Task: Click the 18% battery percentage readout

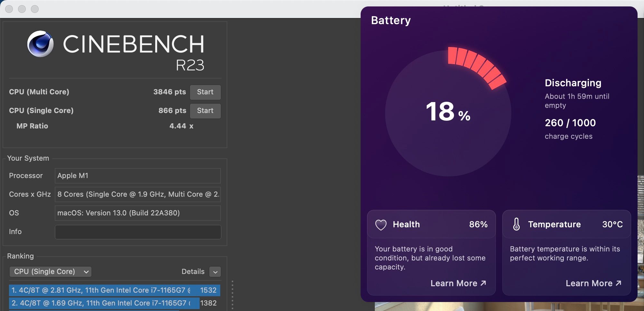Action: pyautogui.click(x=448, y=112)
